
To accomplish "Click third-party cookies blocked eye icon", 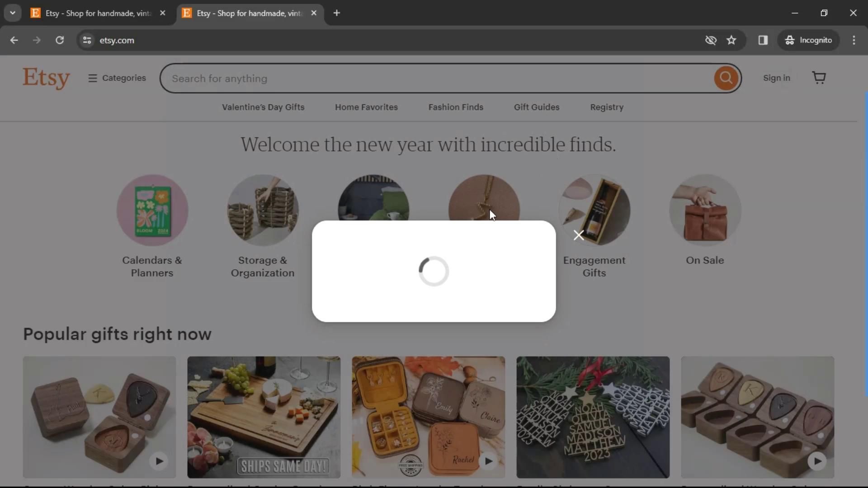I will click(x=711, y=40).
